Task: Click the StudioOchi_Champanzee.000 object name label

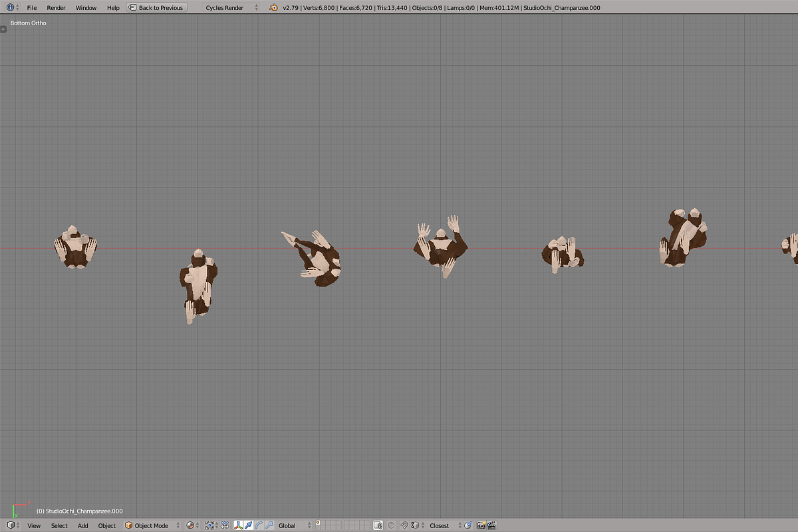Action: 80,511
